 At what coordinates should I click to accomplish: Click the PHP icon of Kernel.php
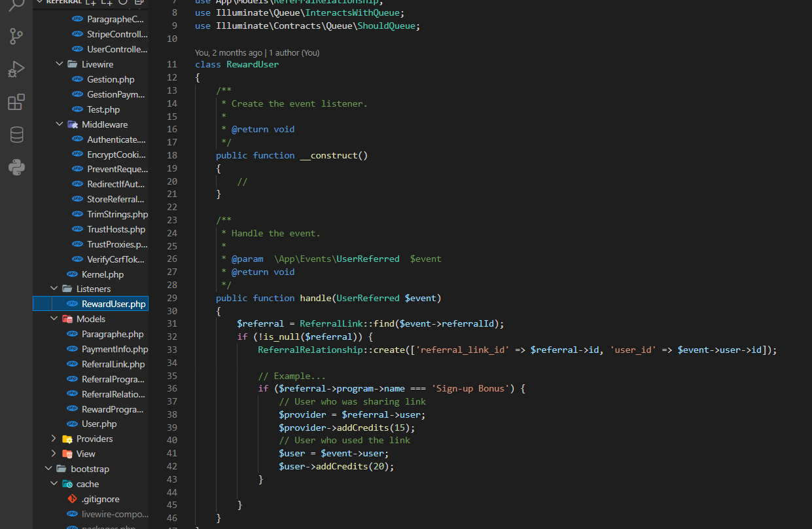(x=72, y=274)
